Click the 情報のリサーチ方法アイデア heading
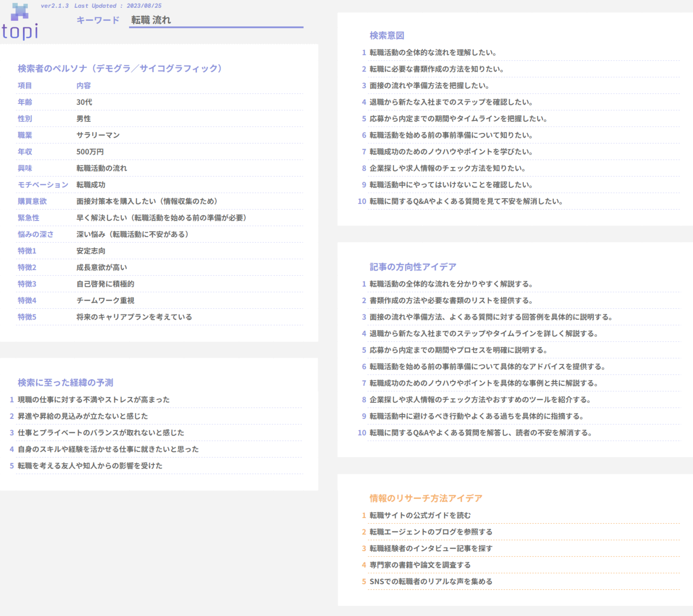693x616 pixels. pyautogui.click(x=426, y=498)
